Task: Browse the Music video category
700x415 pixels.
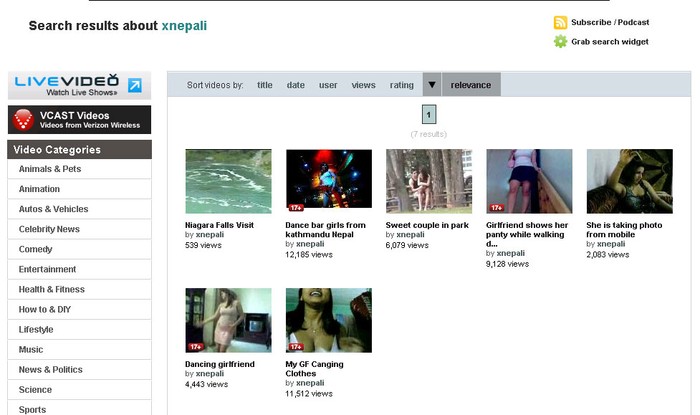Action: [x=31, y=350]
